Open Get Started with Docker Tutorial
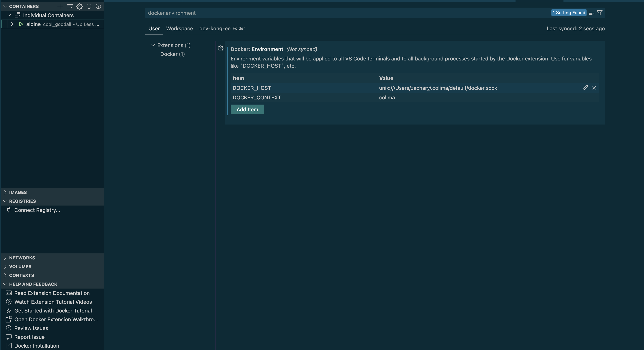Image resolution: width=644 pixels, height=350 pixels. [53, 310]
